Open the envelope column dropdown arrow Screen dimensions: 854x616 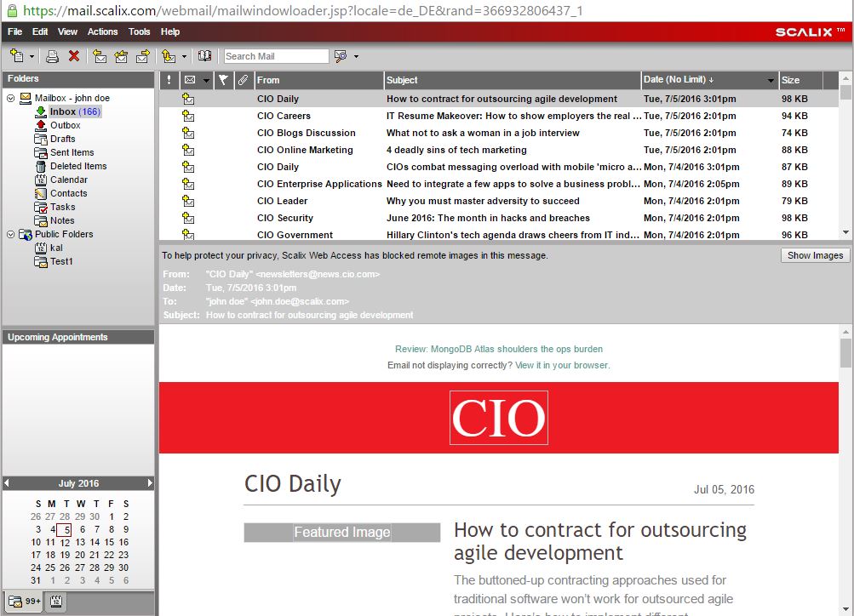coord(206,81)
